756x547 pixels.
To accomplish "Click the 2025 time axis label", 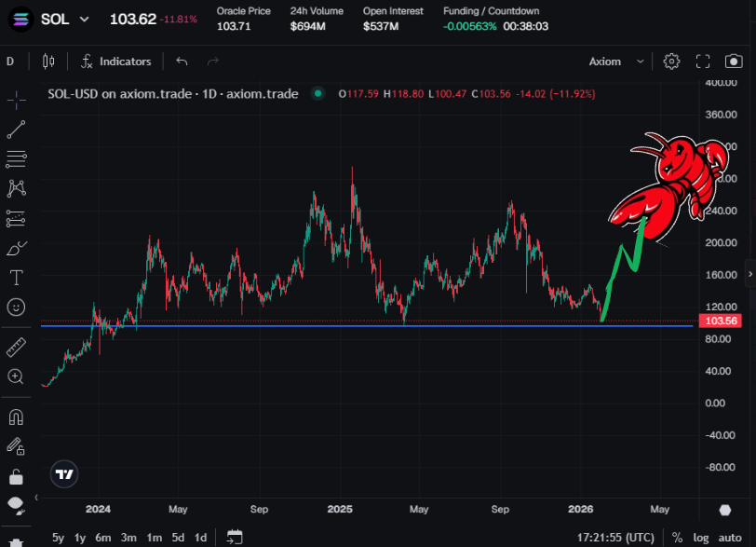I will click(x=340, y=509).
